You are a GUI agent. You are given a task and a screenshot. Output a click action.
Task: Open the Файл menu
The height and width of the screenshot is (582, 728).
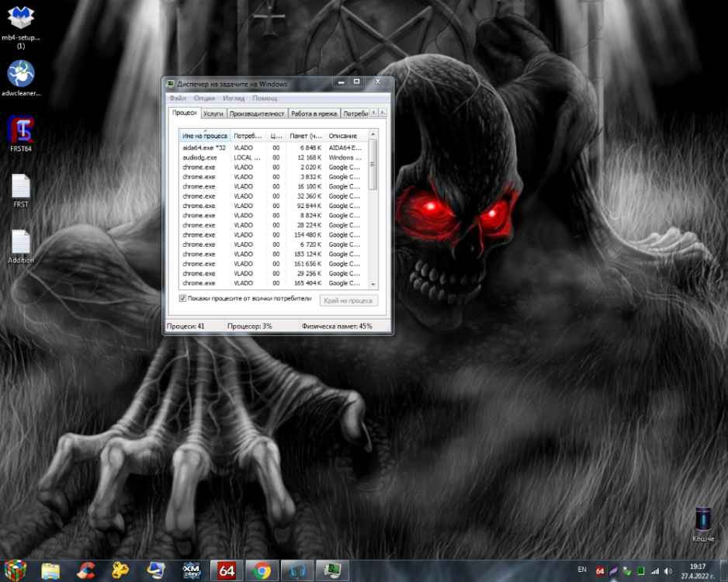(178, 99)
